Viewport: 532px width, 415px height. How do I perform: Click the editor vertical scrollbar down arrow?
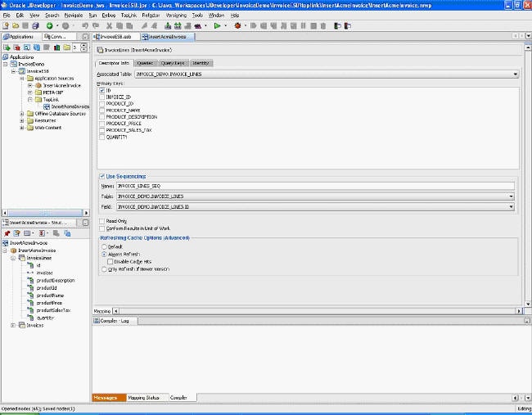[x=527, y=304]
